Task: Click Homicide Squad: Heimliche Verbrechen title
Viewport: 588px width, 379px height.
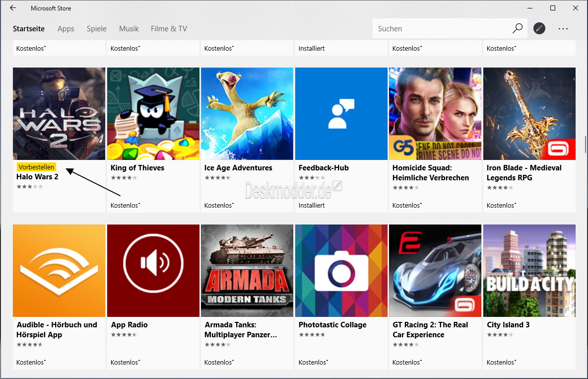Action: coord(431,173)
